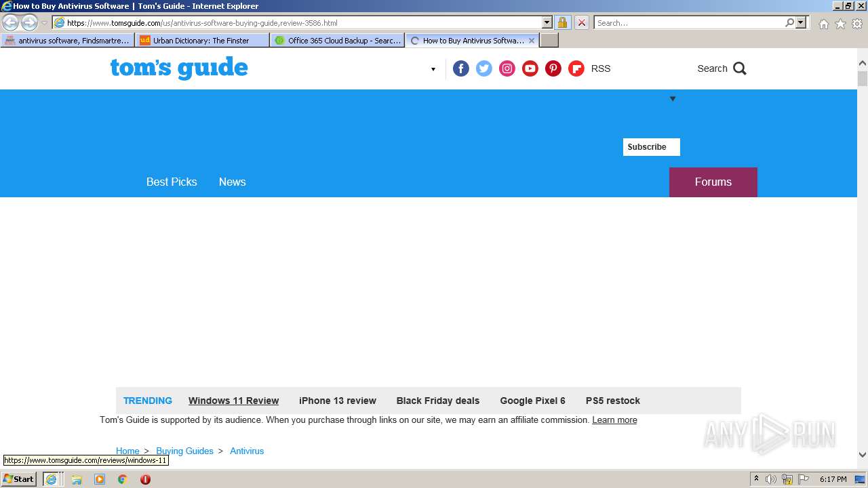Open IE Favorites star icon
Image resolution: width=868 pixels, height=488 pixels.
point(840,24)
